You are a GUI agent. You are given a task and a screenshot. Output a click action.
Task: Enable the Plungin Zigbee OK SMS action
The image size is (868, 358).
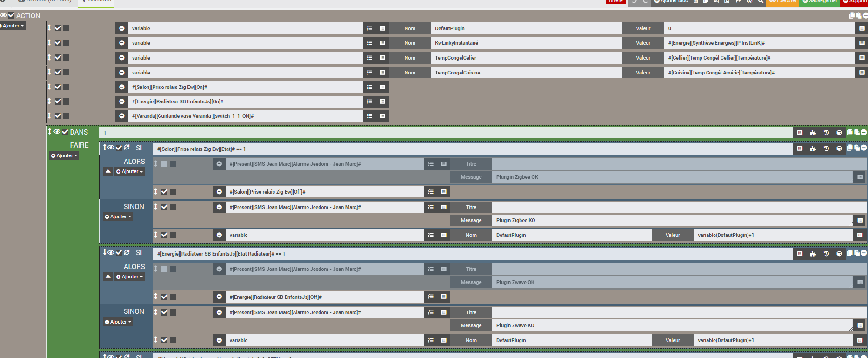pyautogui.click(x=164, y=164)
